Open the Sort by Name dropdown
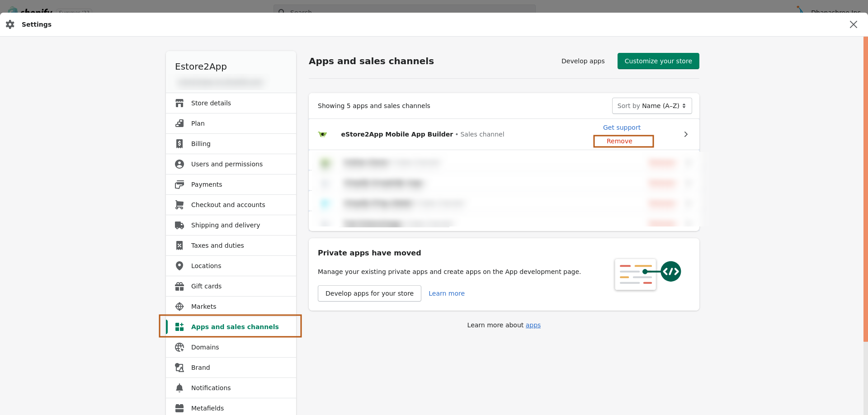The height and width of the screenshot is (415, 868). point(651,106)
